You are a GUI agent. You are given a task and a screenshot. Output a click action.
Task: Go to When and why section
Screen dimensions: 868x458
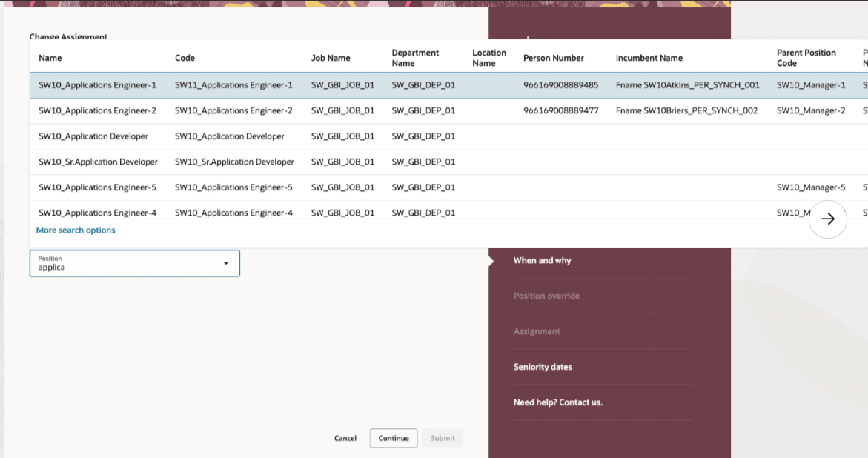pyautogui.click(x=542, y=261)
